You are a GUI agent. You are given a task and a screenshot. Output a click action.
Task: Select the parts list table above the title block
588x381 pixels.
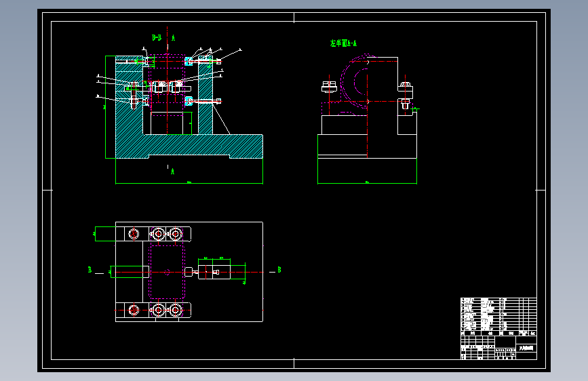[498, 317]
